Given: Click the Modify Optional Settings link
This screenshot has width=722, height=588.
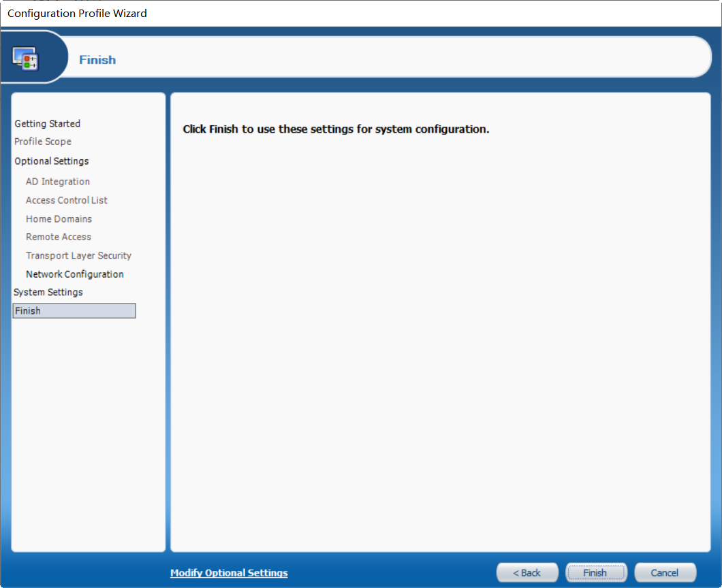Looking at the screenshot, I should 229,573.
